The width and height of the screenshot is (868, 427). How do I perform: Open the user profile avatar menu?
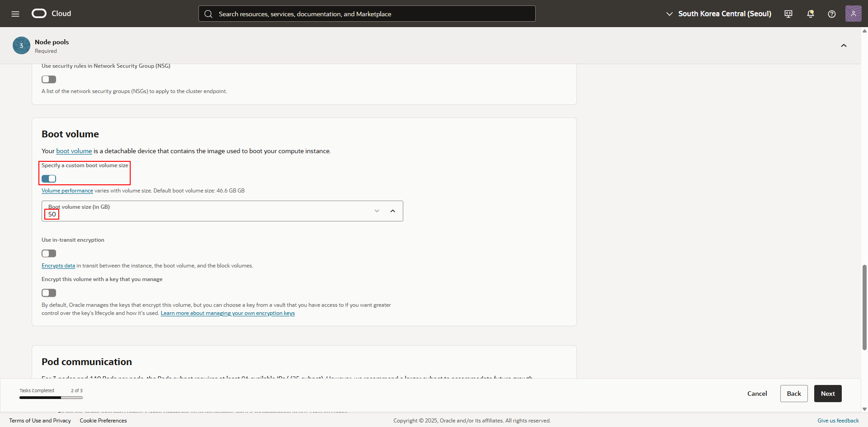click(x=853, y=14)
